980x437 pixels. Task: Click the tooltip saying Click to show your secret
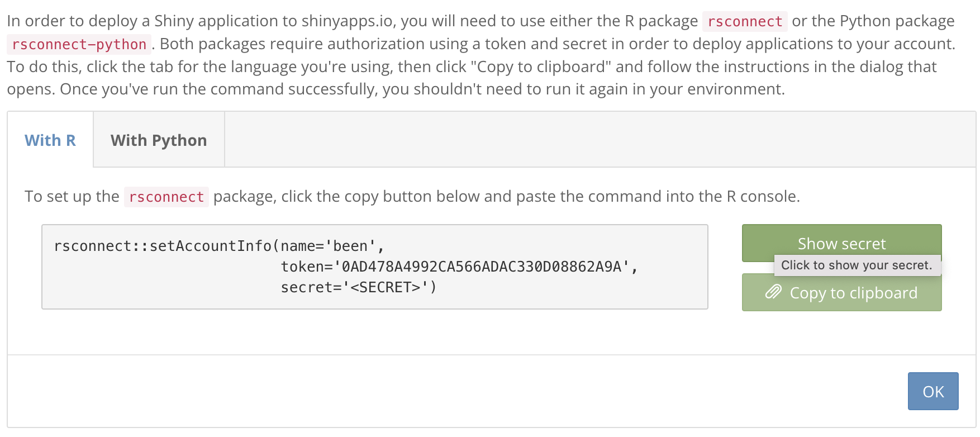coord(857,265)
